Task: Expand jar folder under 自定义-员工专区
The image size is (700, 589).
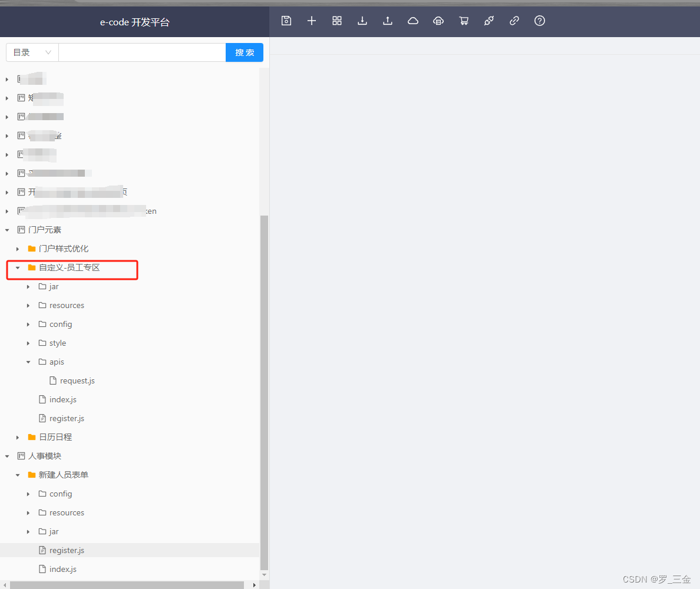Action: (x=28, y=286)
